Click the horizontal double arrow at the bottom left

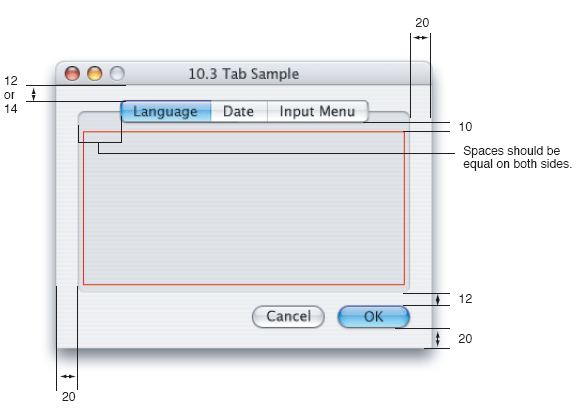pyautogui.click(x=67, y=376)
